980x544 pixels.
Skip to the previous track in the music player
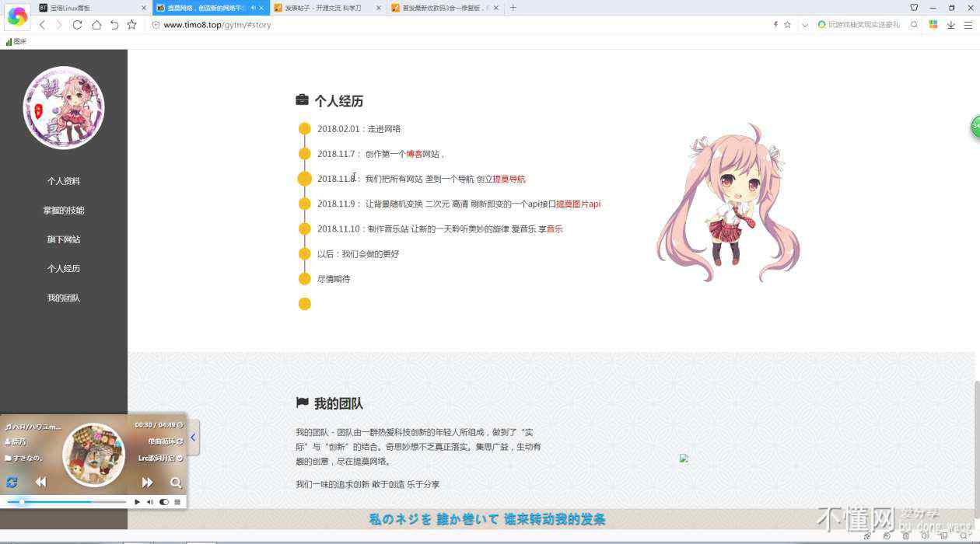point(40,482)
